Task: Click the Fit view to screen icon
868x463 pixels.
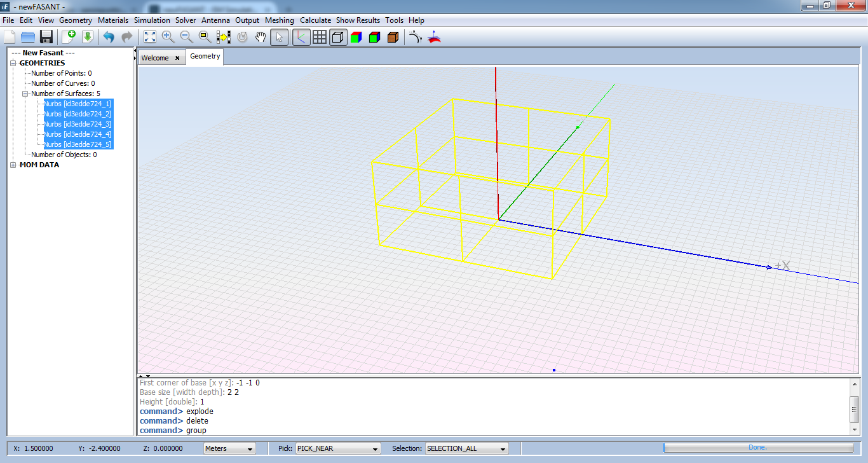Action: point(149,37)
